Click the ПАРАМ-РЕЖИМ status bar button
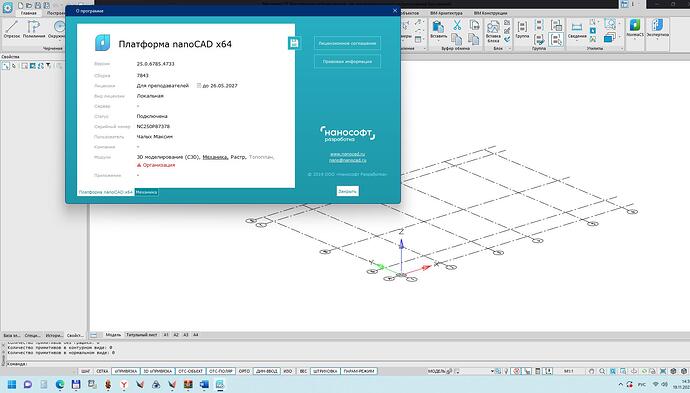This screenshot has width=690, height=393. (x=359, y=371)
